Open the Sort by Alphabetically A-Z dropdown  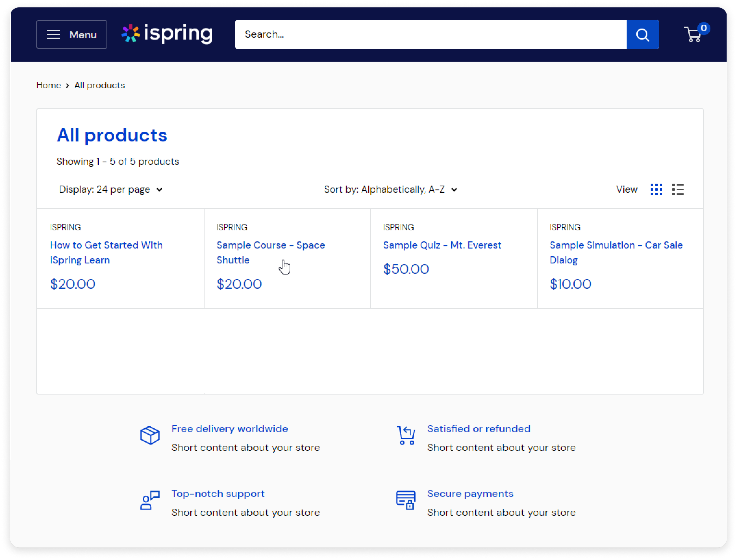390,189
